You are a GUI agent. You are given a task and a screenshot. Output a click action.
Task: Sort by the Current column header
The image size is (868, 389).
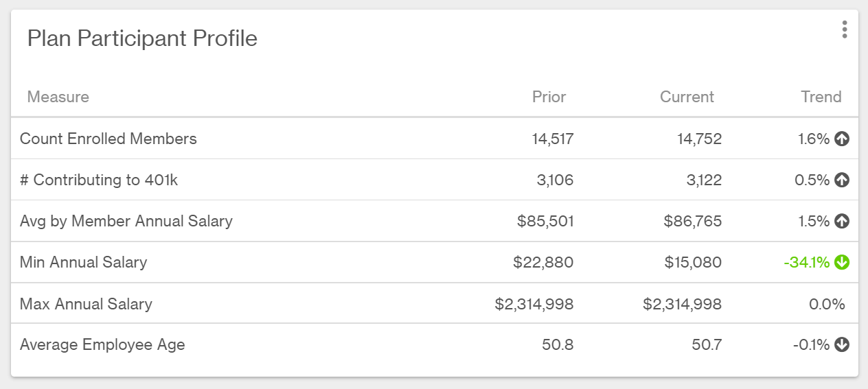[x=687, y=97]
